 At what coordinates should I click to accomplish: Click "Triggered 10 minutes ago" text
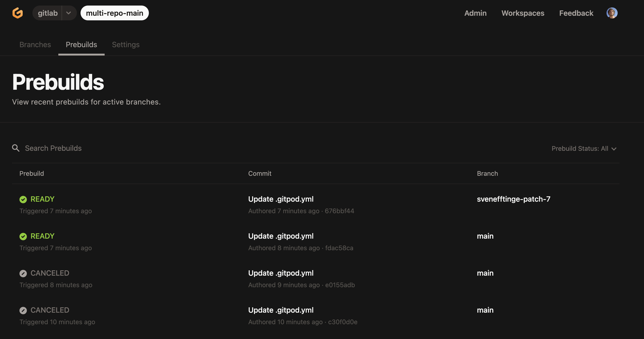pos(57,322)
